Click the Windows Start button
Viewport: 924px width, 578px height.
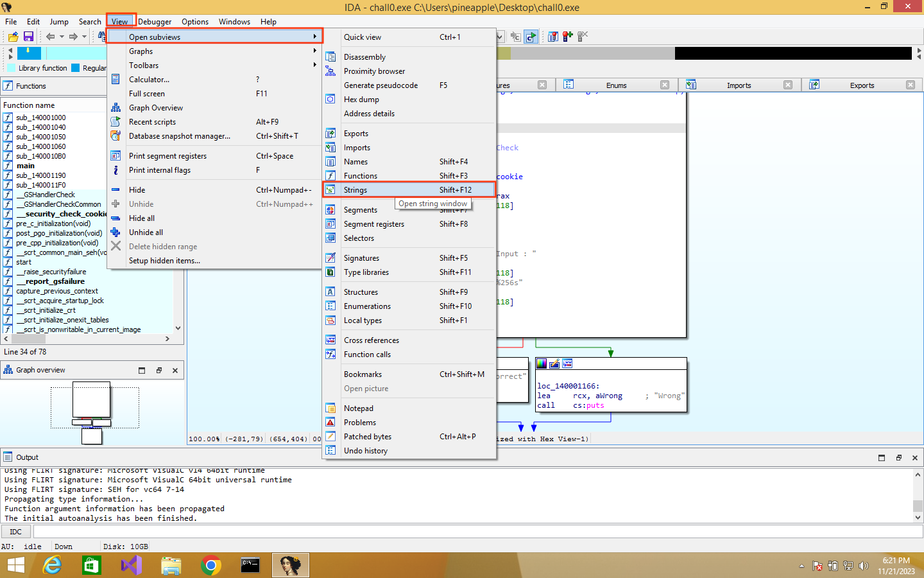(15, 565)
